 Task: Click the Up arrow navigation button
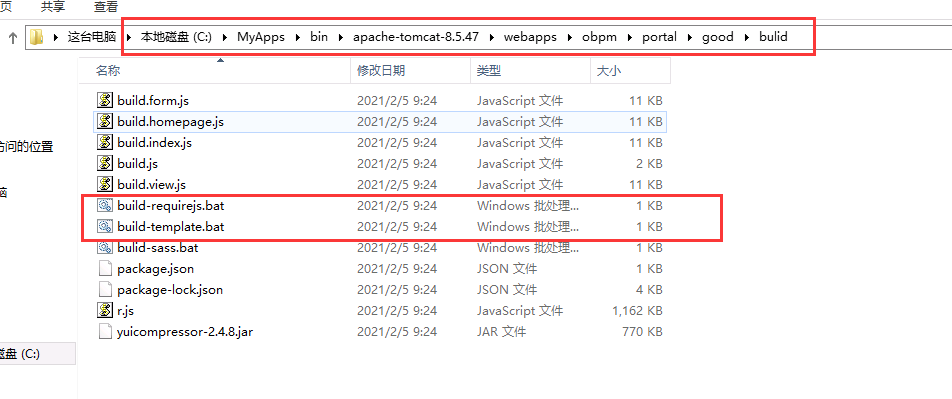13,37
